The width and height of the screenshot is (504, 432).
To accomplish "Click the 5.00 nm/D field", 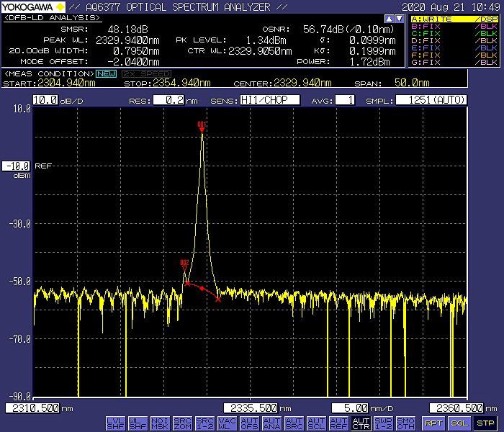I will click(x=350, y=408).
